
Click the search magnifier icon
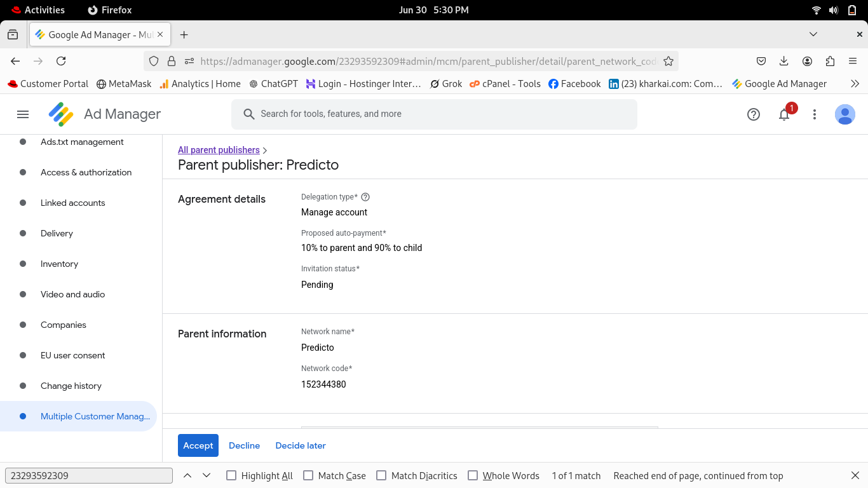point(249,114)
